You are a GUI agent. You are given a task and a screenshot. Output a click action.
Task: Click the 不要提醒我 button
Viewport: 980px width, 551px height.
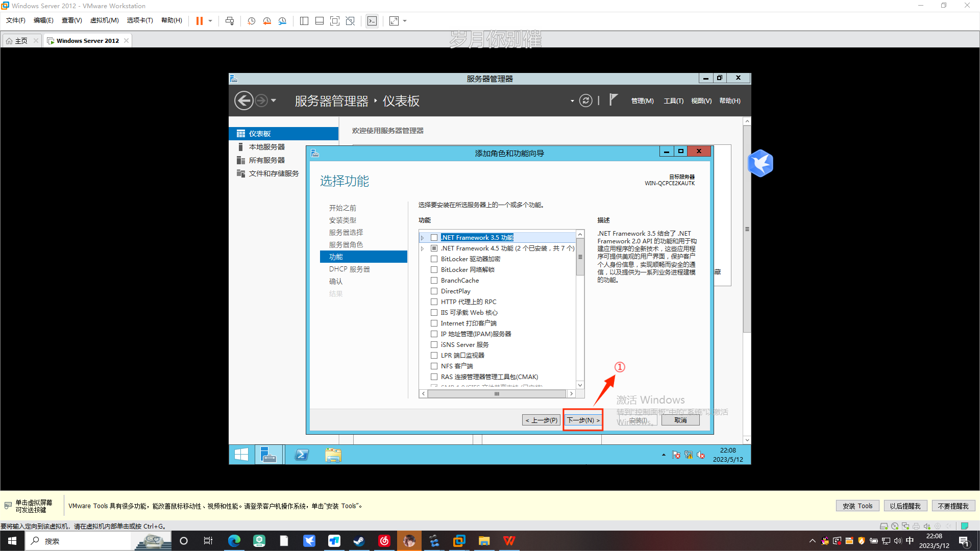(953, 506)
